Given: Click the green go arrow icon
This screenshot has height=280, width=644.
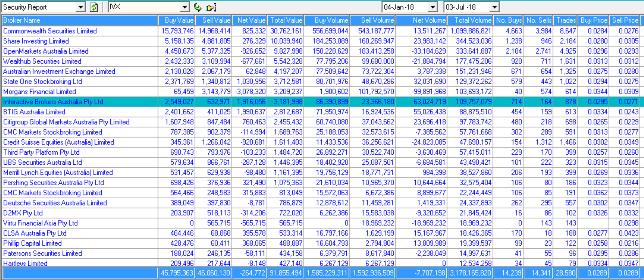Looking at the screenshot, I should click(197, 7).
